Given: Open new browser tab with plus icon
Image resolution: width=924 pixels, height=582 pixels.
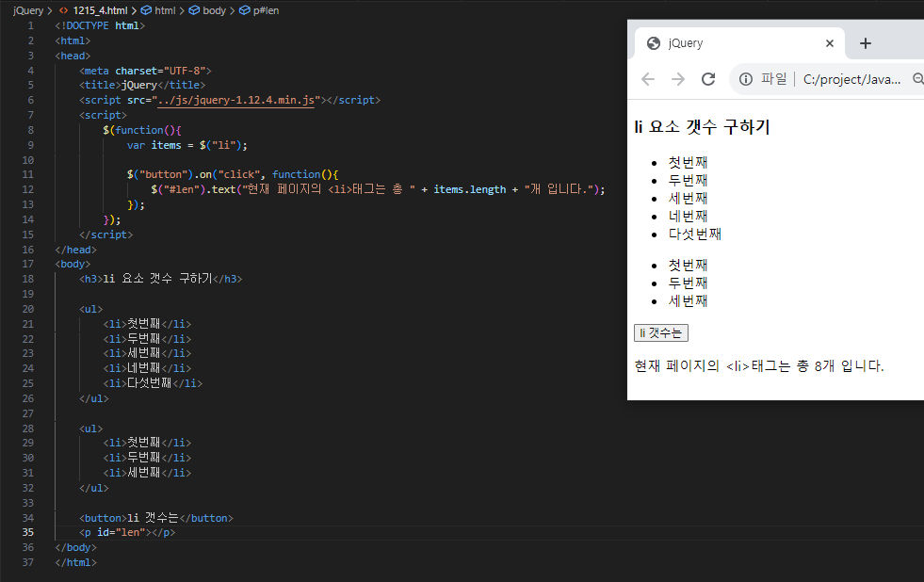Looking at the screenshot, I should [865, 43].
